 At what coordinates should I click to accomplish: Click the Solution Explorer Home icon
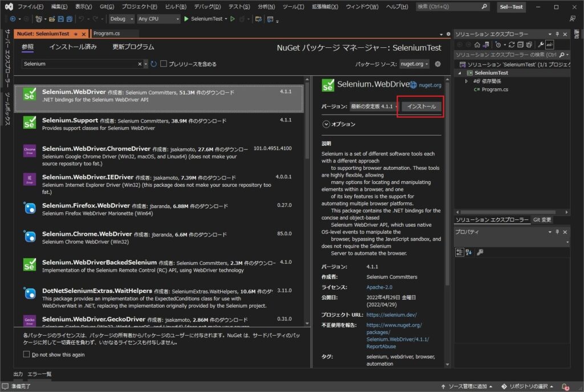[x=477, y=44]
